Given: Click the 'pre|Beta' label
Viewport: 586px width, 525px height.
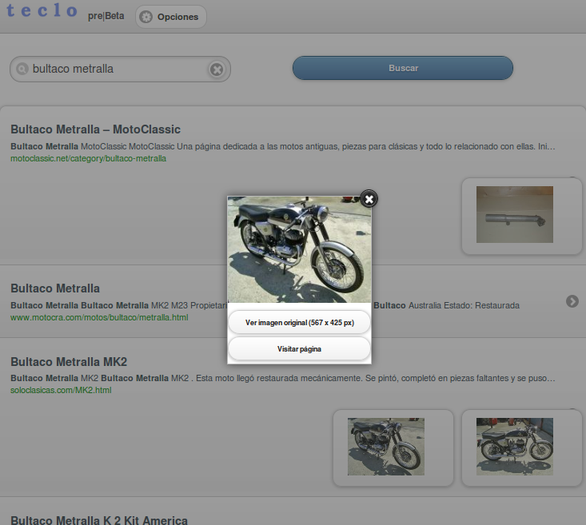Looking at the screenshot, I should pos(106,16).
